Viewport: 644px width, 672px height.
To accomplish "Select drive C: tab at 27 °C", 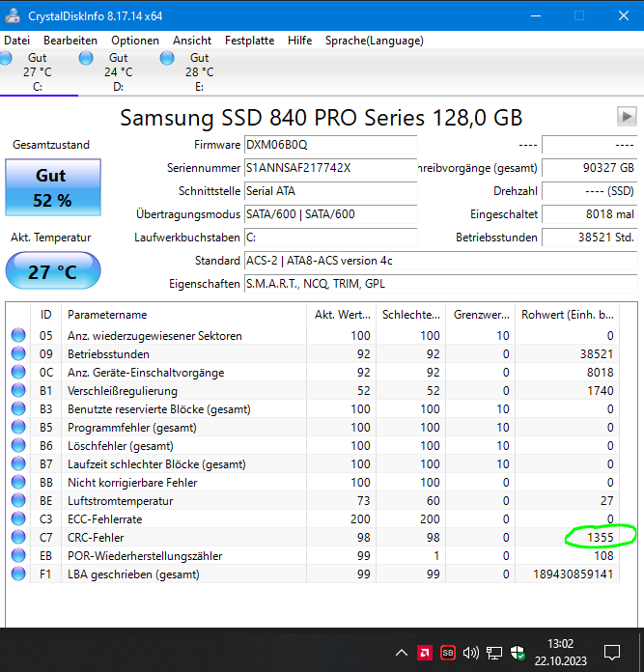I will [x=38, y=72].
